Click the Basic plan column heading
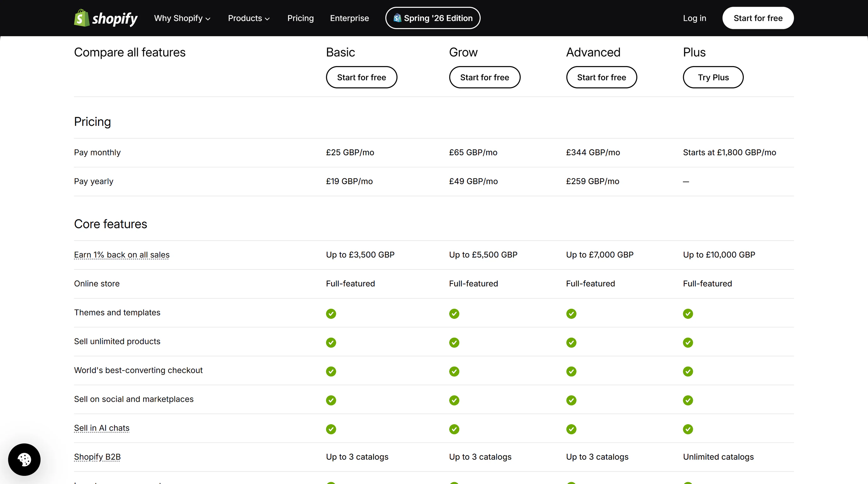This screenshot has width=868, height=484. [340, 53]
